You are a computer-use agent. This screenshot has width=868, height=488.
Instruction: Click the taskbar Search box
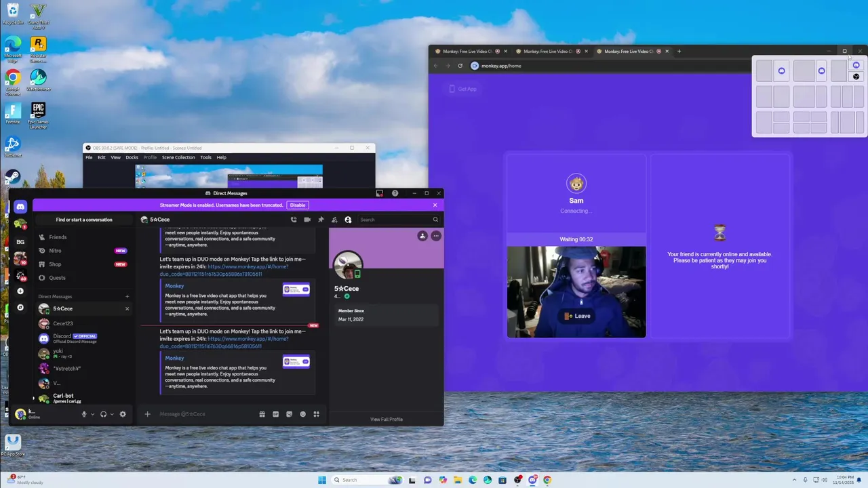click(366, 480)
